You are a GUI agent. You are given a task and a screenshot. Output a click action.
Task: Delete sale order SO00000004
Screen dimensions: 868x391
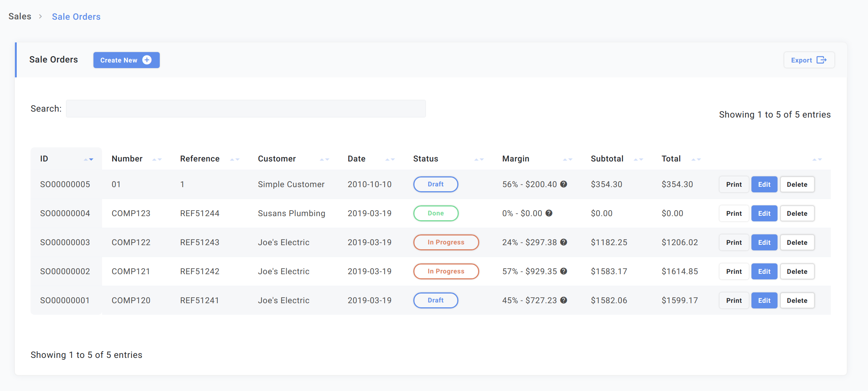pyautogui.click(x=797, y=214)
